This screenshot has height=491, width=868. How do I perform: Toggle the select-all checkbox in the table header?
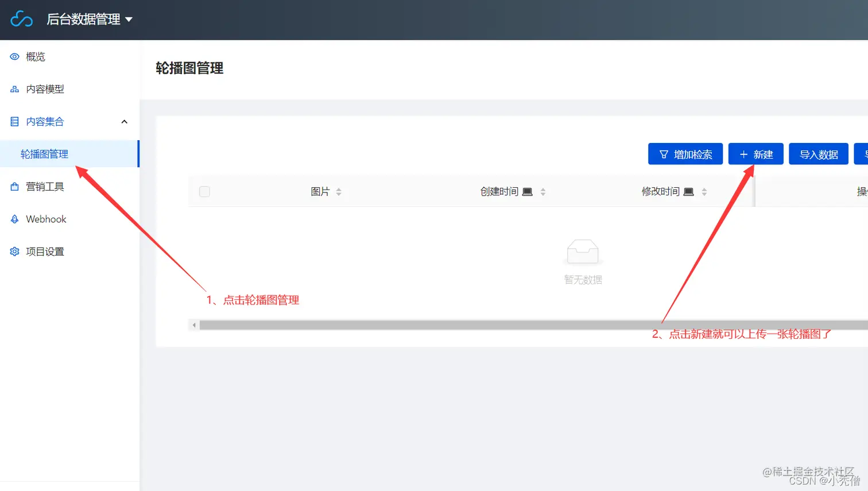click(204, 191)
